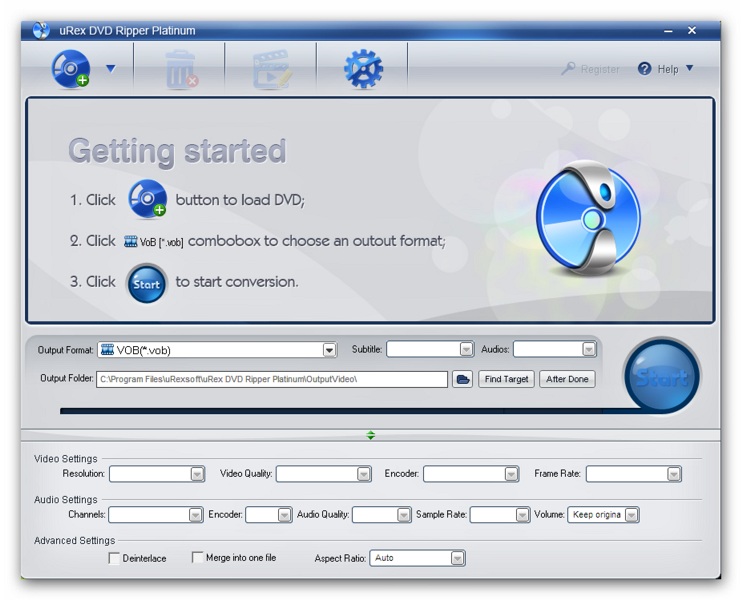
Task: Click the Load DVD disc icon in toolbar
Action: click(x=71, y=69)
